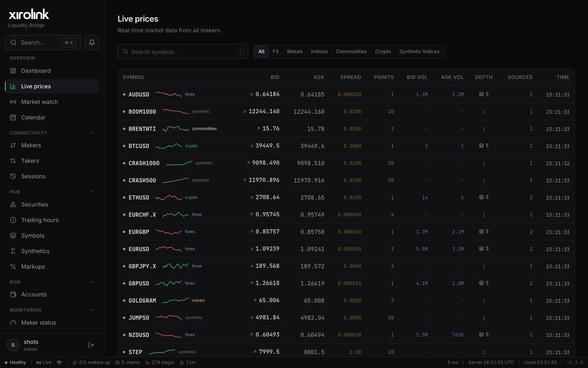This screenshot has width=588, height=368.
Task: Focus the Search symbols input field
Action: tap(183, 52)
